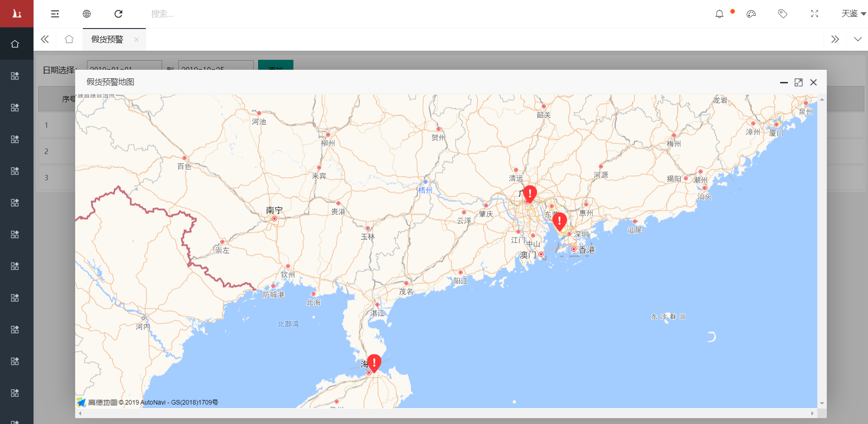This screenshot has width=868, height=424.
Task: Click the home icon in sidebar
Action: tap(15, 44)
